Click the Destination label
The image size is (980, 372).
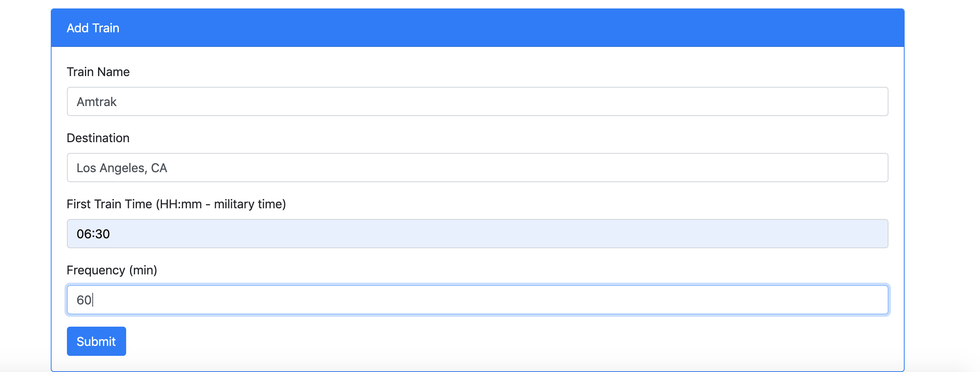click(x=98, y=138)
